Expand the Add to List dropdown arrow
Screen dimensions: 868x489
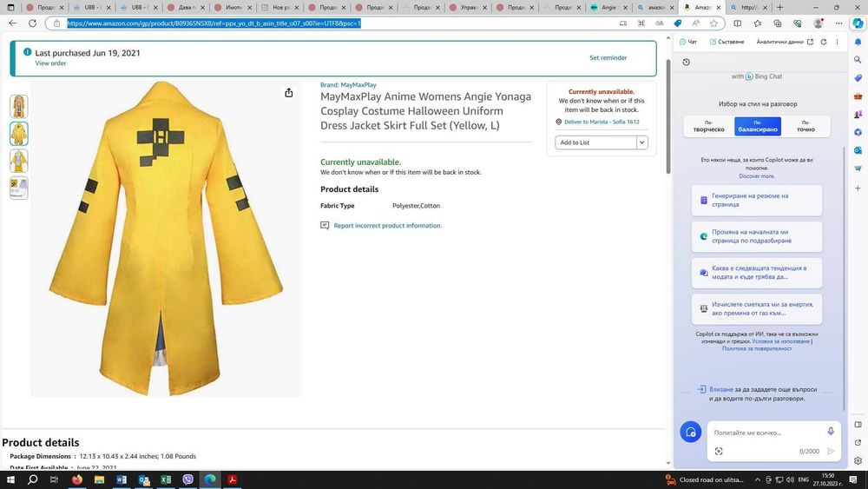641,142
